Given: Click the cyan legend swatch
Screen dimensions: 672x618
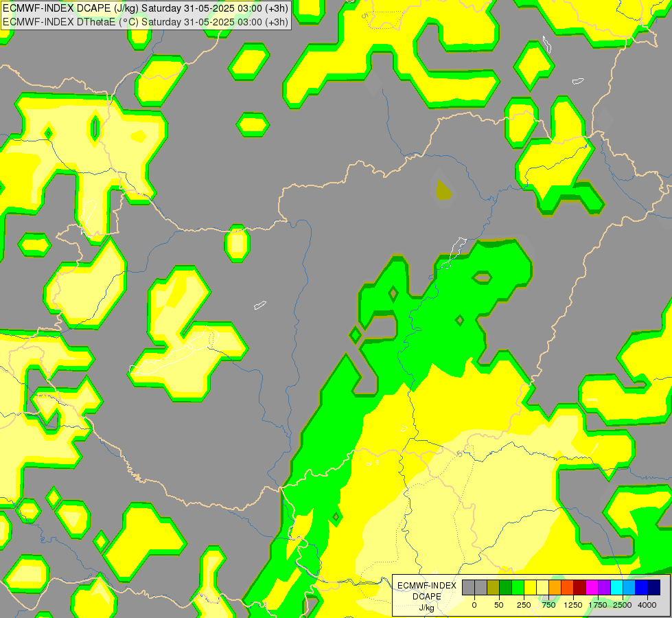Looking at the screenshot, I should pos(616,587).
